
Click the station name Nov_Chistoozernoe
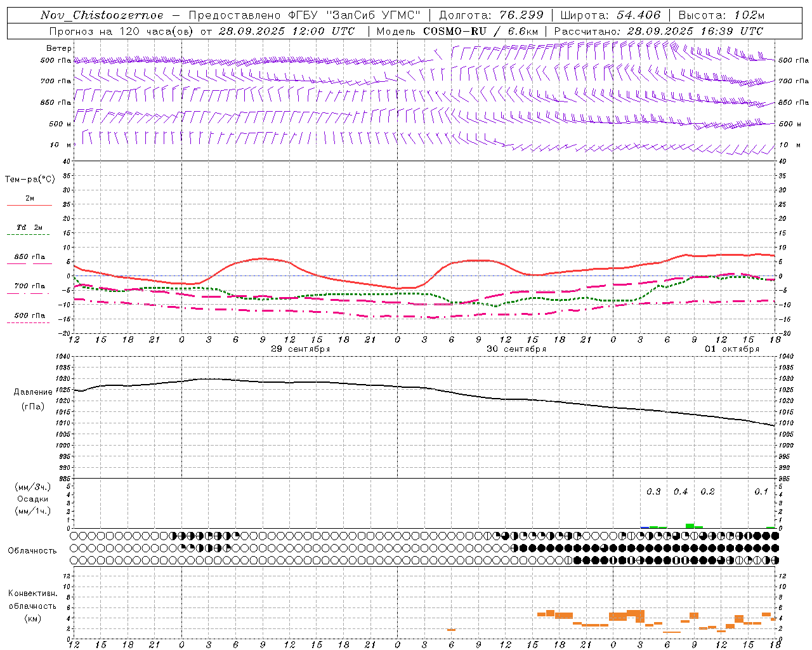[x=101, y=15]
